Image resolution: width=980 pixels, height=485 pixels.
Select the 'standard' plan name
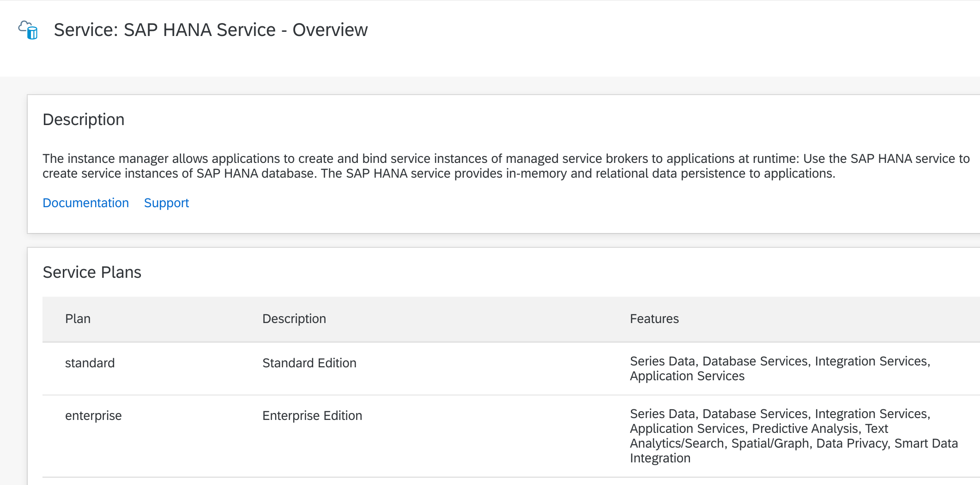[90, 363]
